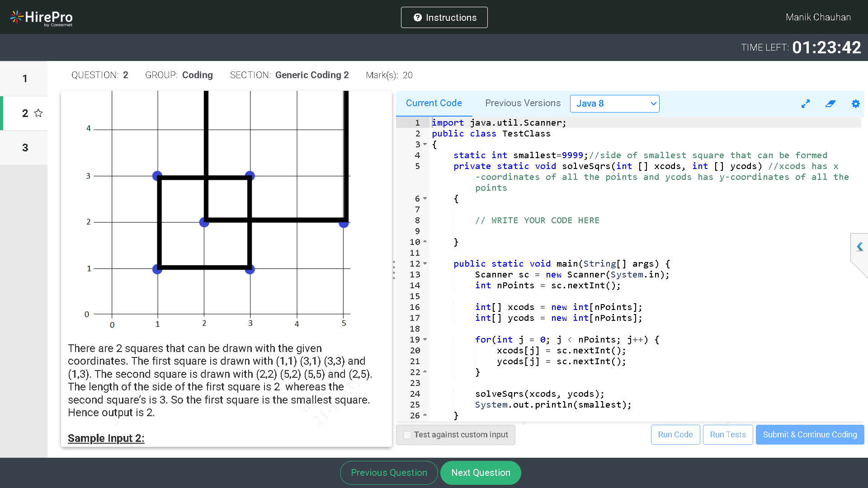The image size is (868, 488).
Task: Collapse the code fold at line 3
Action: tap(425, 145)
